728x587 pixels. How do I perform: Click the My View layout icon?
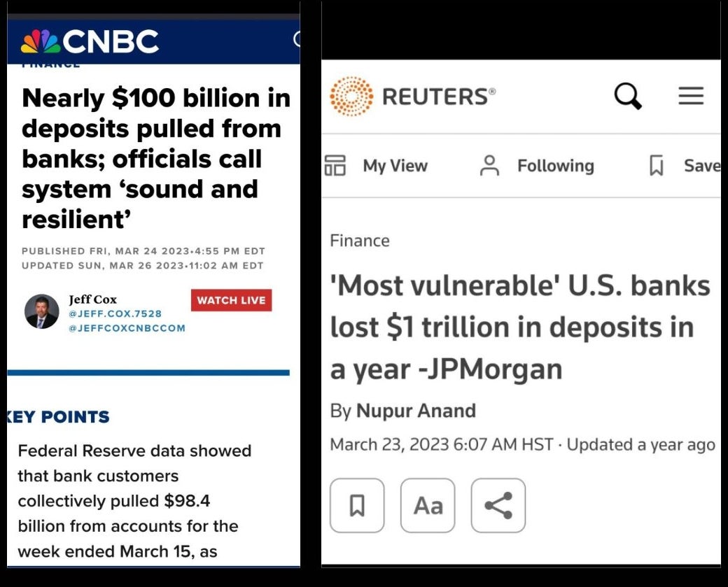[x=335, y=166]
